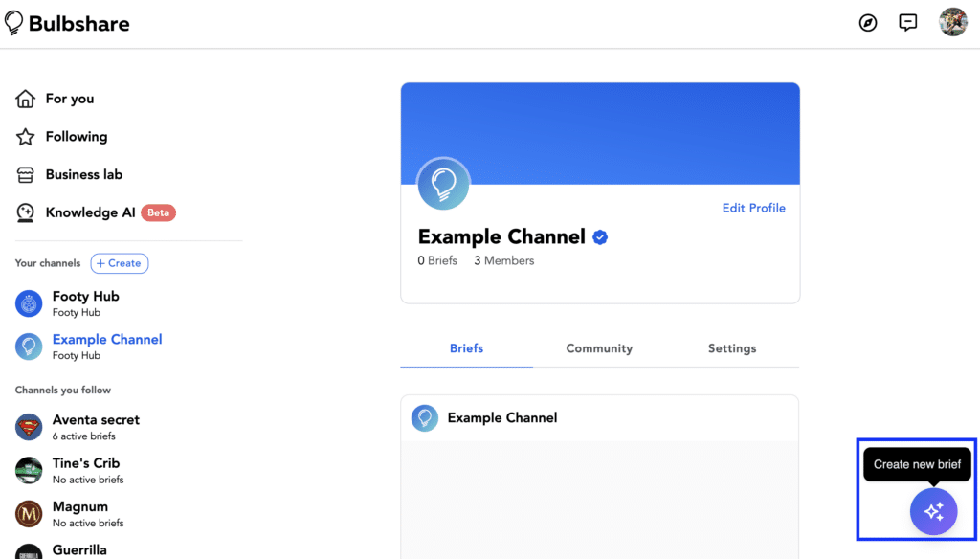The image size is (980, 559).
Task: Open the compass explore icon
Action: pyautogui.click(x=867, y=23)
